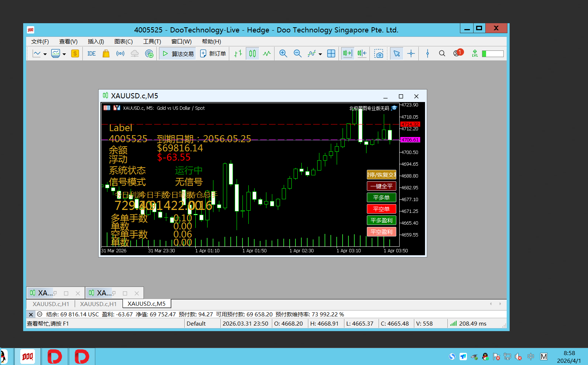Open the new chart icon

pos(37,54)
